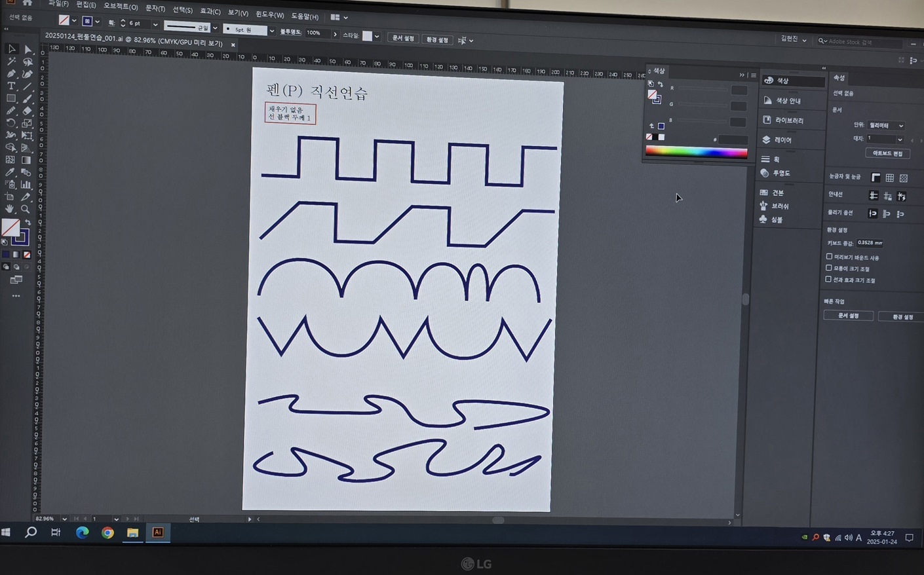
Task: Open the 파일(F) menu
Action: click(58, 4)
